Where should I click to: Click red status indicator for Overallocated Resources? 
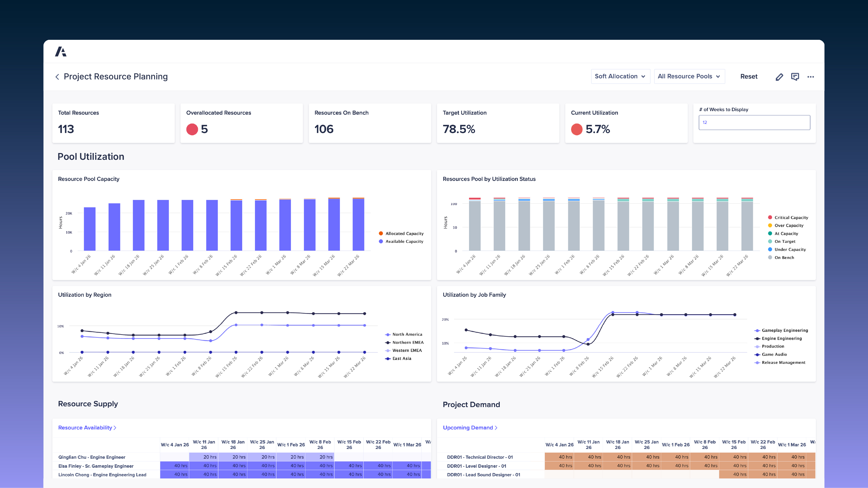[192, 129]
